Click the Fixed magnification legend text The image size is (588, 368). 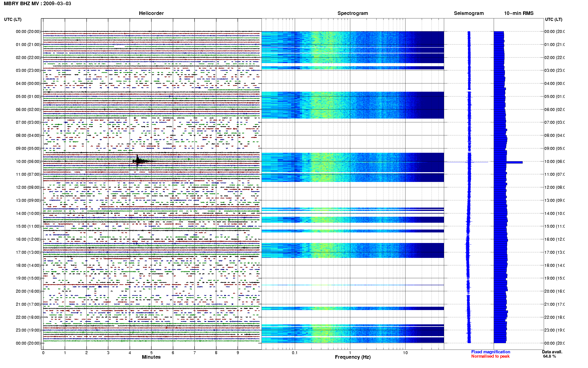pos(491,352)
